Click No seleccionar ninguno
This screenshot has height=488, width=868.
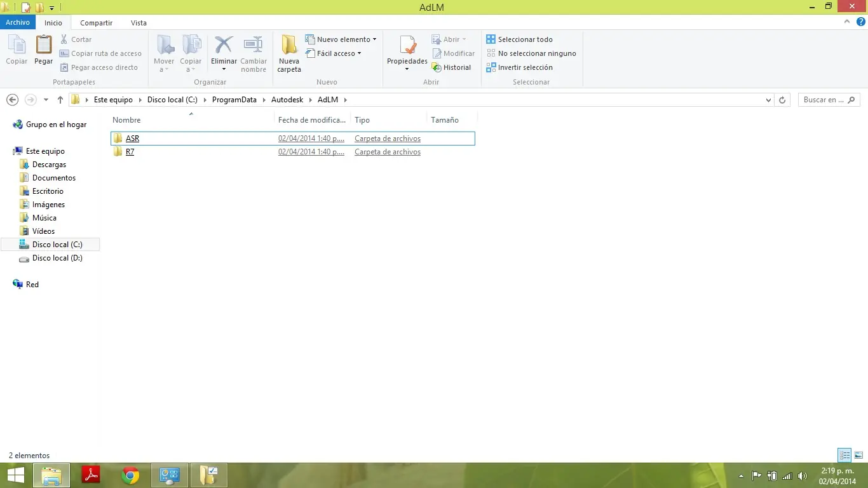point(531,53)
